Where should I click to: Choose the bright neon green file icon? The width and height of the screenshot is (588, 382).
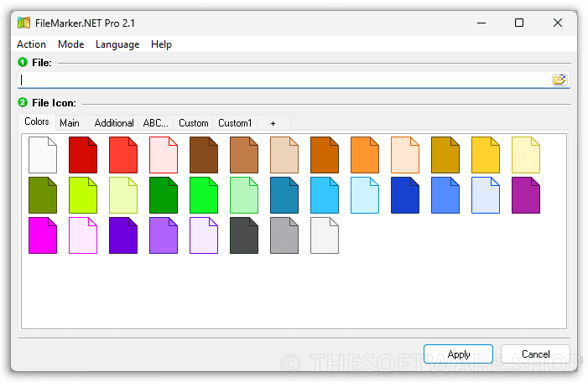coord(204,195)
